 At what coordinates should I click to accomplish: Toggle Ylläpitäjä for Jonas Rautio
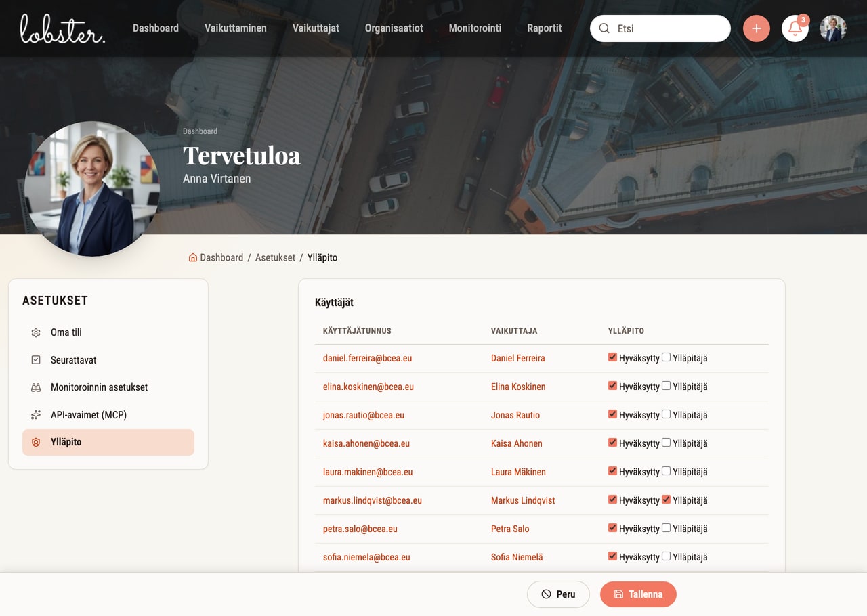coord(666,414)
